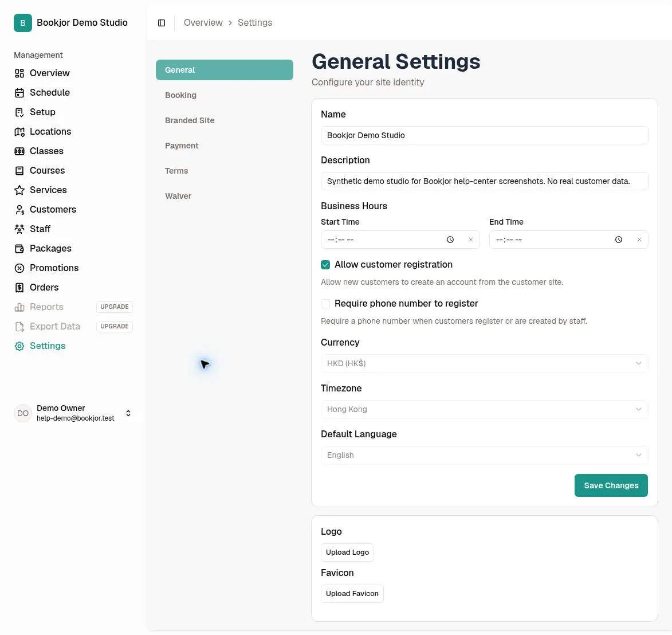Check Require phone number to register
The height and width of the screenshot is (635, 672).
coord(325,304)
